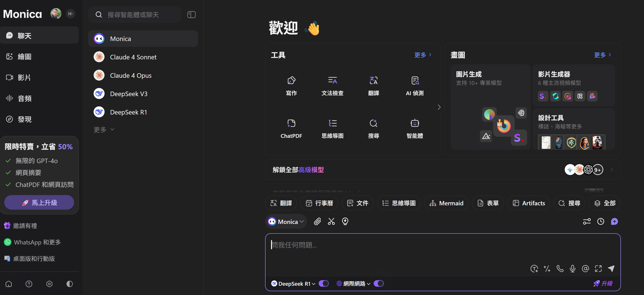This screenshot has height=295, width=644.
Task: Select Claude 4 Sonnet chat
Action: pyautogui.click(x=143, y=57)
